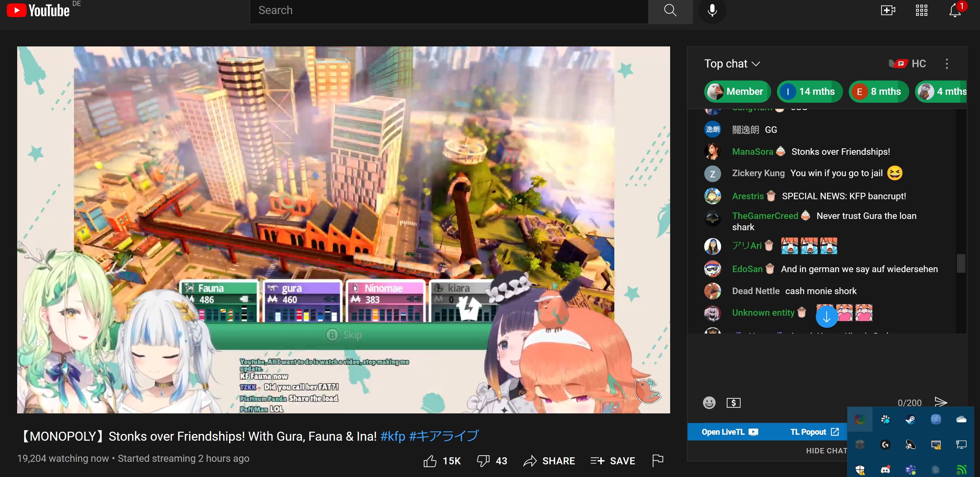Select the 14 mths membership chip

(810, 91)
